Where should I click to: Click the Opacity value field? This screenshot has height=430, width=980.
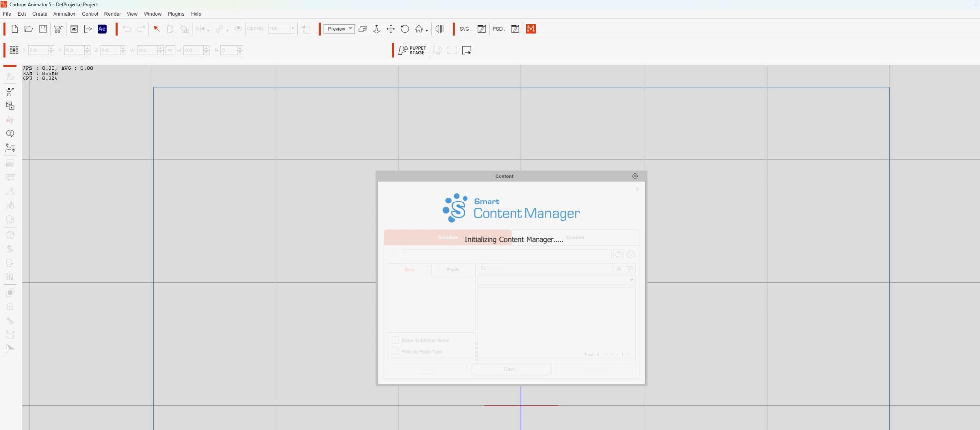[278, 29]
